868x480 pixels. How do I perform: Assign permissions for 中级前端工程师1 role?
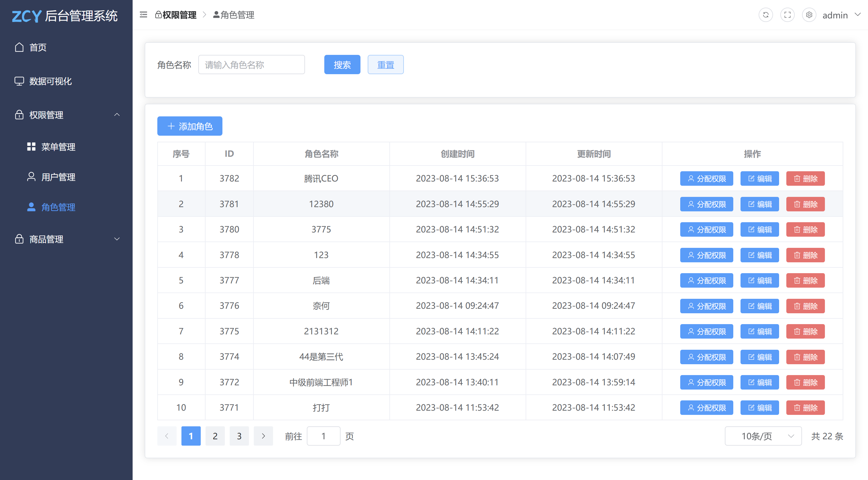click(x=706, y=382)
